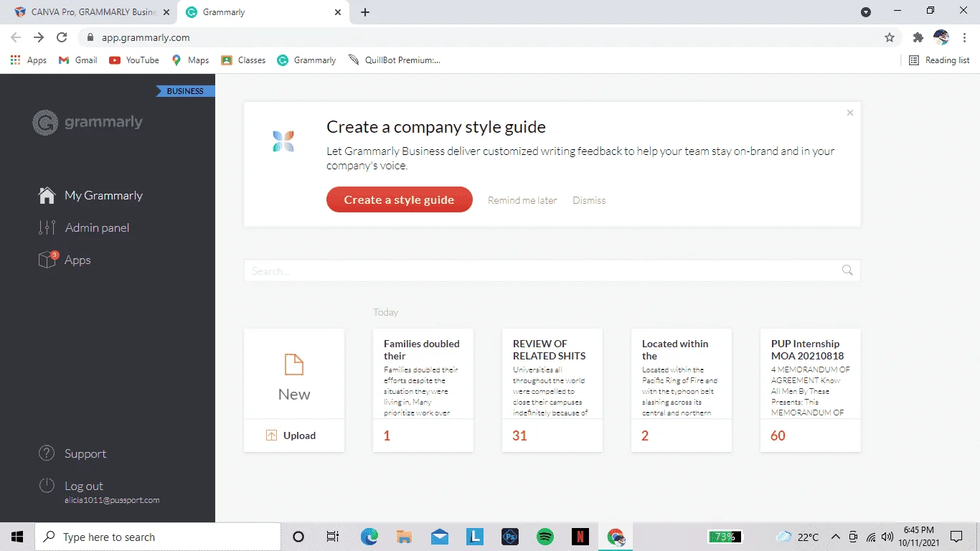Open Microsoft Edge from the taskbar
This screenshot has width=980, height=551.
pyautogui.click(x=369, y=537)
